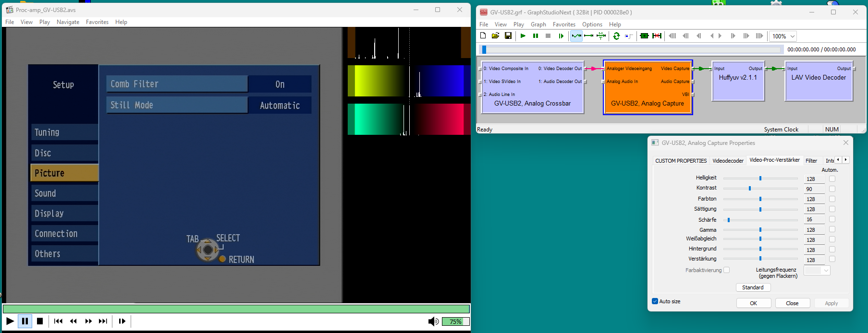Screen dimensions: 868x333
Task: Stop playback in the video player
Action: tap(40, 321)
